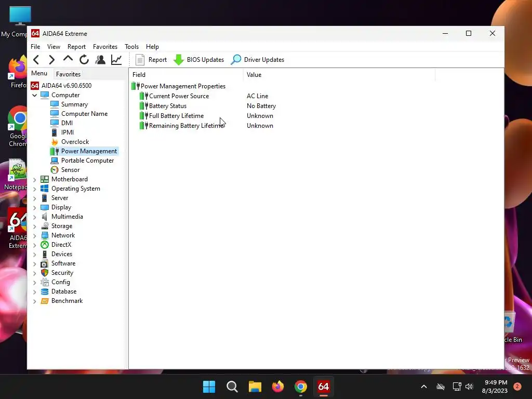The width and height of the screenshot is (532, 399).
Task: Click the Value column header
Action: (x=339, y=75)
